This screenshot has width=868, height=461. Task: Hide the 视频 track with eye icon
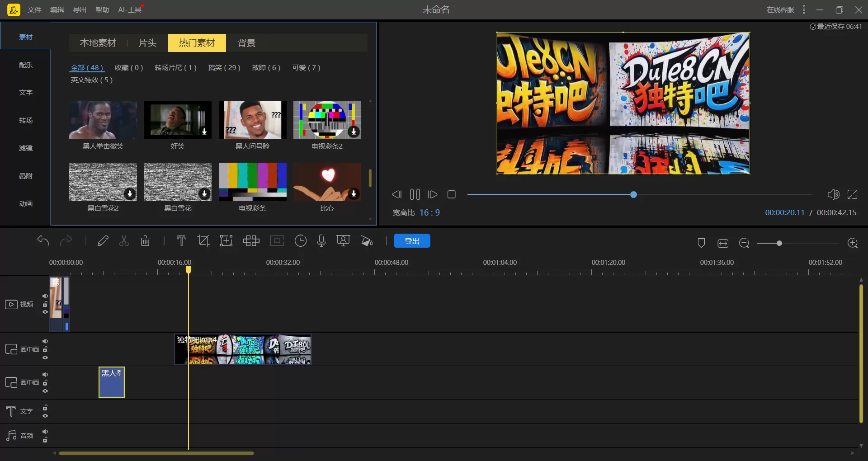45,312
